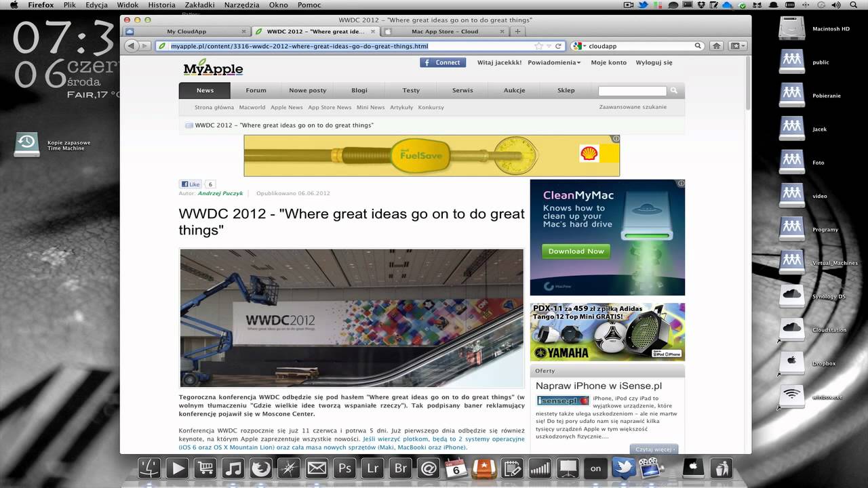Click the Facebook Like button
868x488 pixels.
[191, 184]
